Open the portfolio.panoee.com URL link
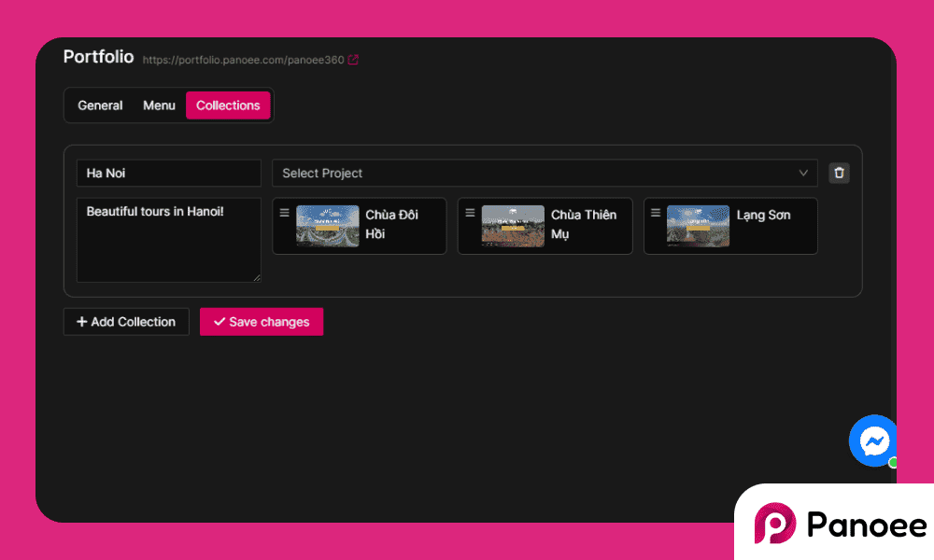 pyautogui.click(x=243, y=60)
